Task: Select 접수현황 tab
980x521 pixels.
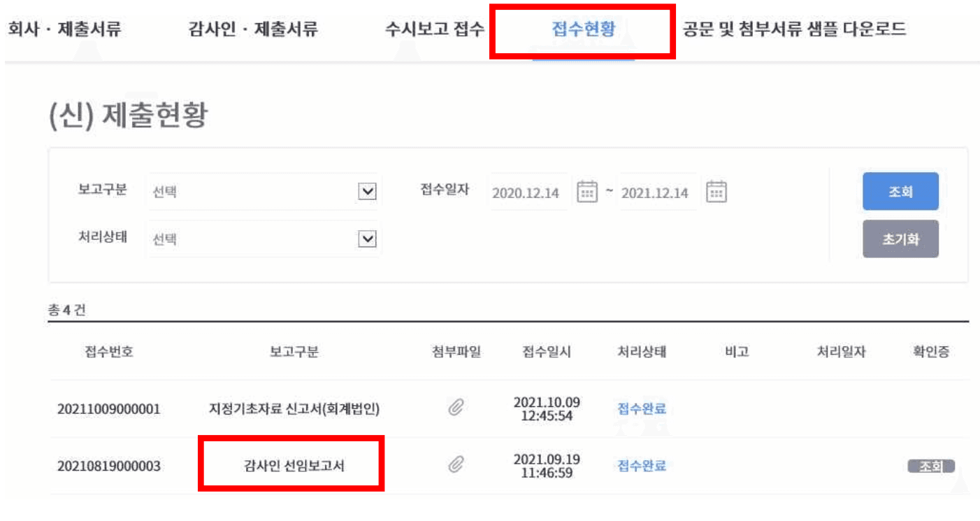Action: point(583,29)
